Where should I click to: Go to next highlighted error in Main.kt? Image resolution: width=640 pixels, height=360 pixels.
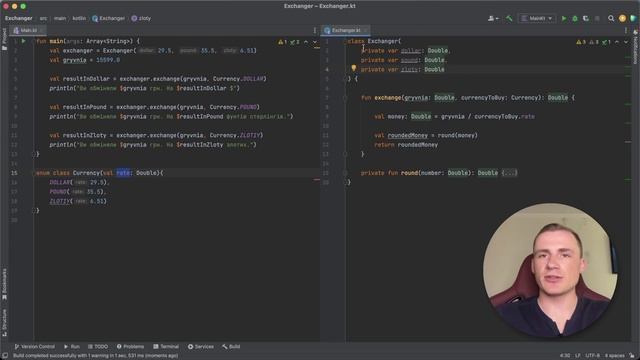tap(315, 42)
